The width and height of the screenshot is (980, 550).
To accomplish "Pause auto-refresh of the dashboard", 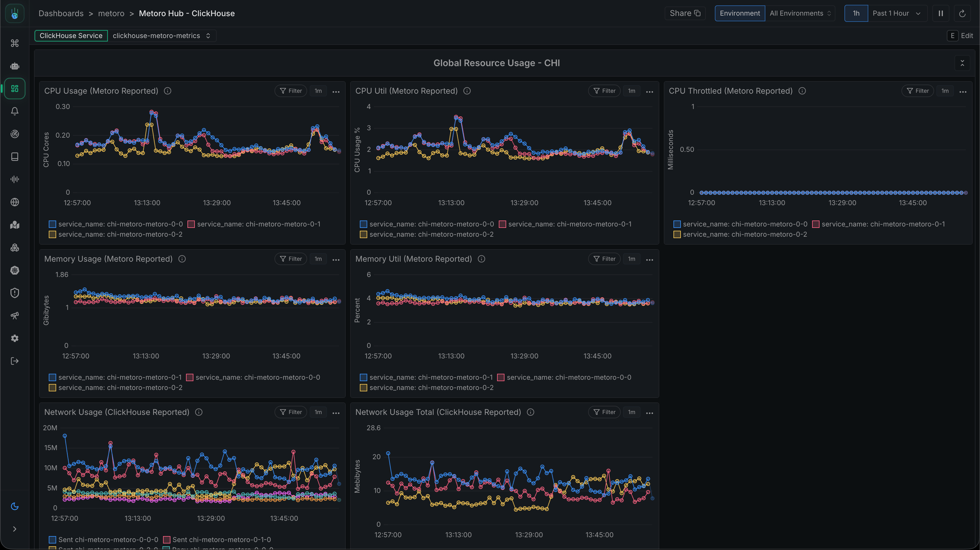I will pos(941,13).
